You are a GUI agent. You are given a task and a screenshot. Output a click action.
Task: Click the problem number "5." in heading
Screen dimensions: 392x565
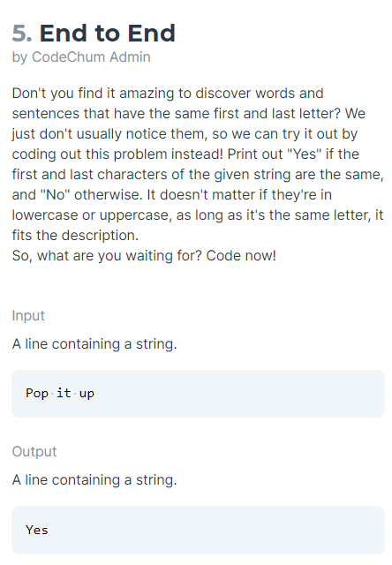(22, 34)
